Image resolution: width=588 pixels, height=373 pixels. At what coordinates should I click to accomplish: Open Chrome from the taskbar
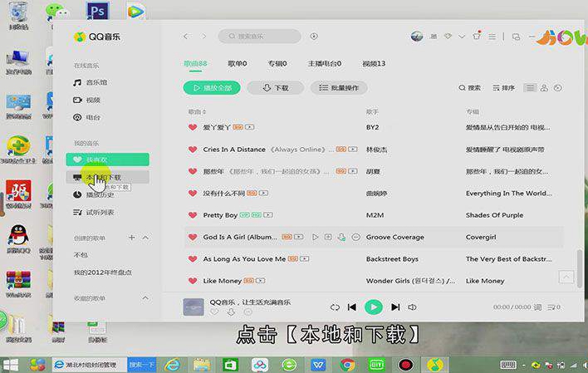348,365
